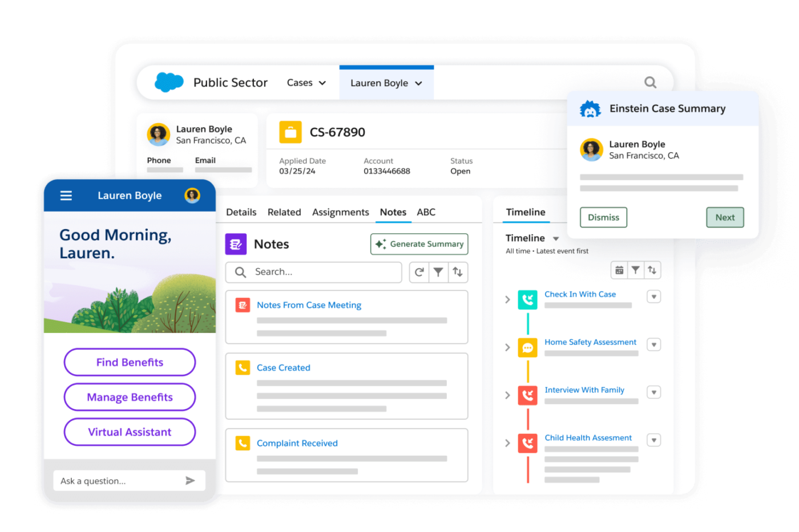Click the CS-67890 case briefcase icon

[x=290, y=132]
